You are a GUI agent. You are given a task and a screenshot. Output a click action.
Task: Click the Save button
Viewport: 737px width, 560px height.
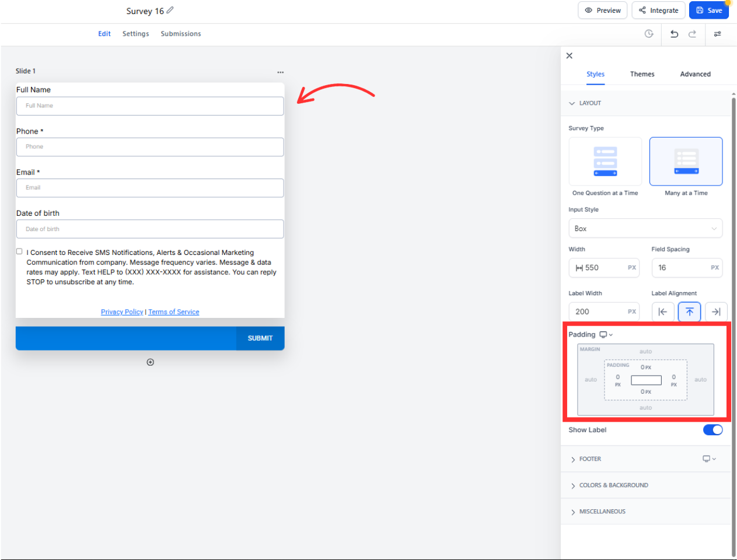708,10
